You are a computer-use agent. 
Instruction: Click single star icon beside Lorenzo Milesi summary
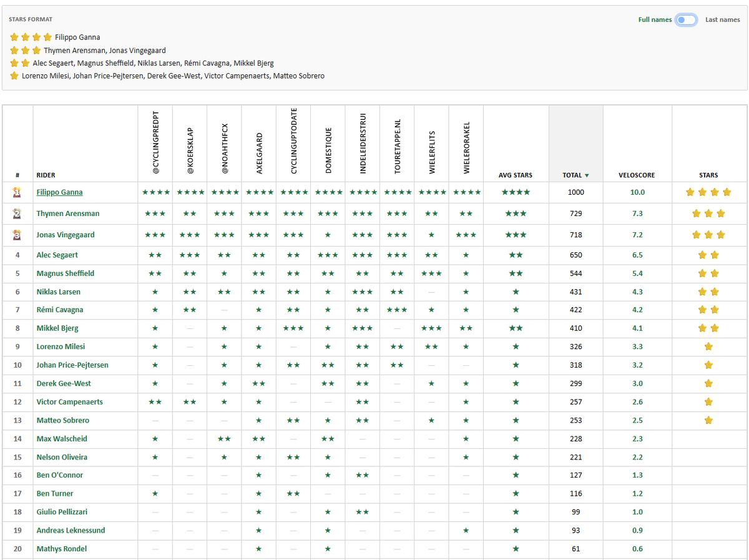point(14,76)
